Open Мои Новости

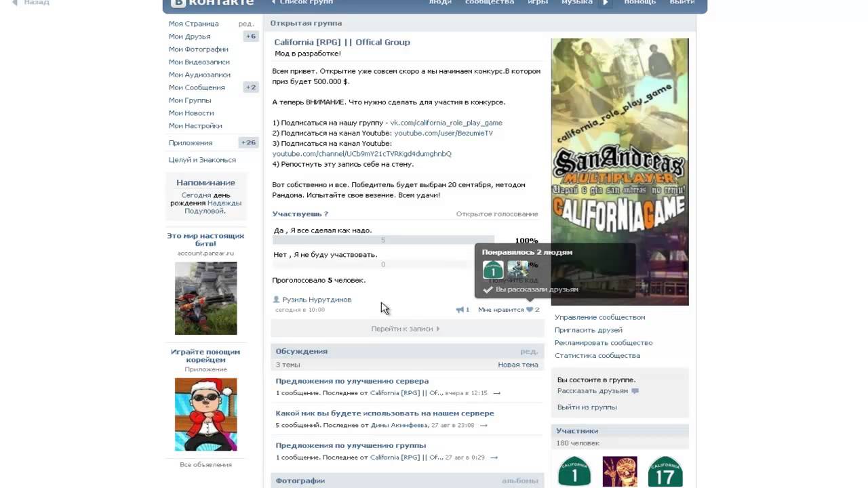(x=191, y=113)
